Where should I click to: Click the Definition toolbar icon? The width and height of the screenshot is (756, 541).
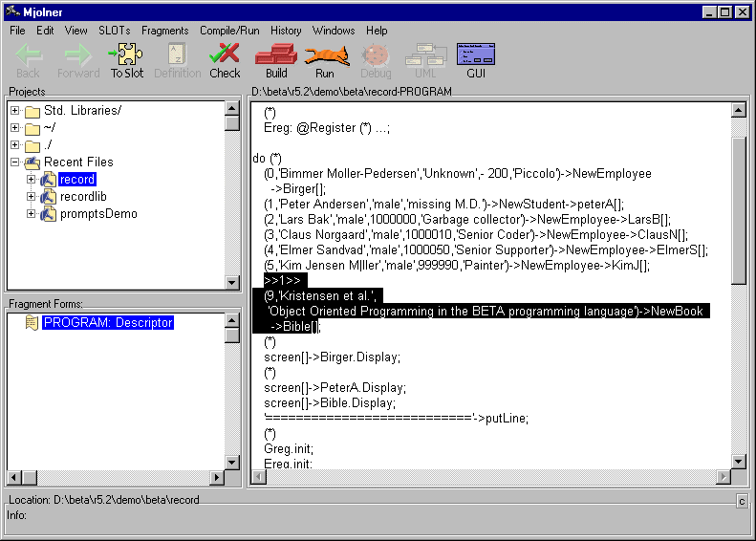[x=177, y=59]
